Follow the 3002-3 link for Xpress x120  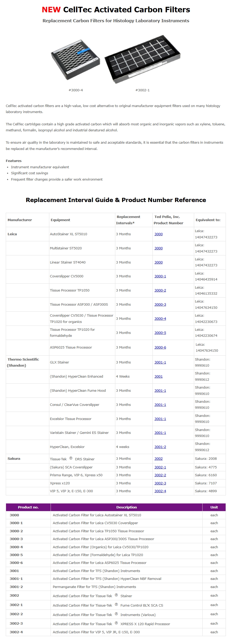pyautogui.click(x=160, y=483)
